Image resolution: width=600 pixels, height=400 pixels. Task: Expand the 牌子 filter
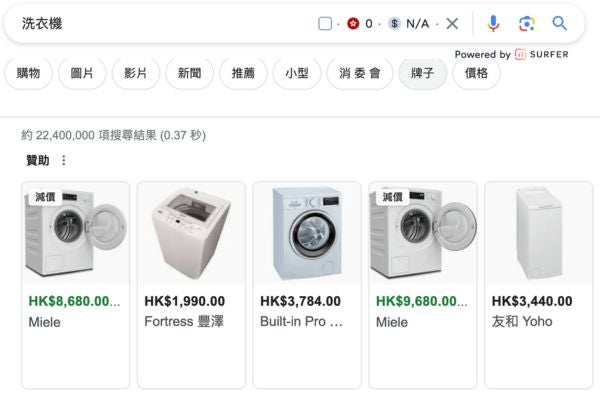click(422, 73)
